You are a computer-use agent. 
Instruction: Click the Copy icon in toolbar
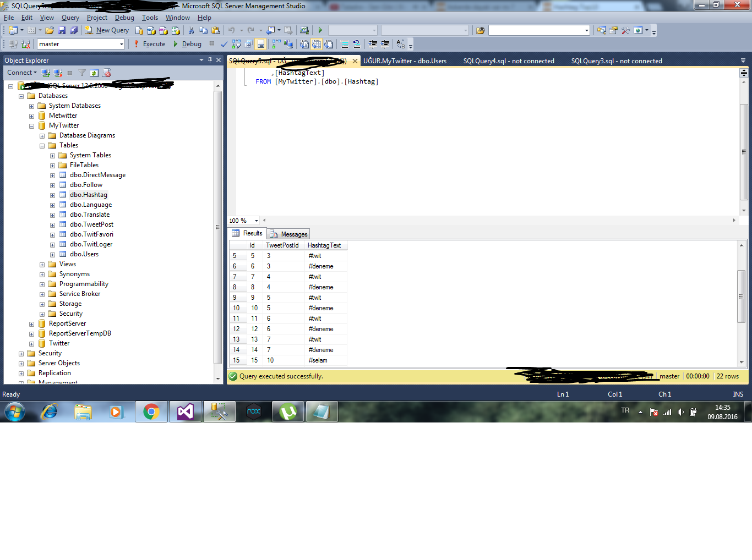coord(204,30)
